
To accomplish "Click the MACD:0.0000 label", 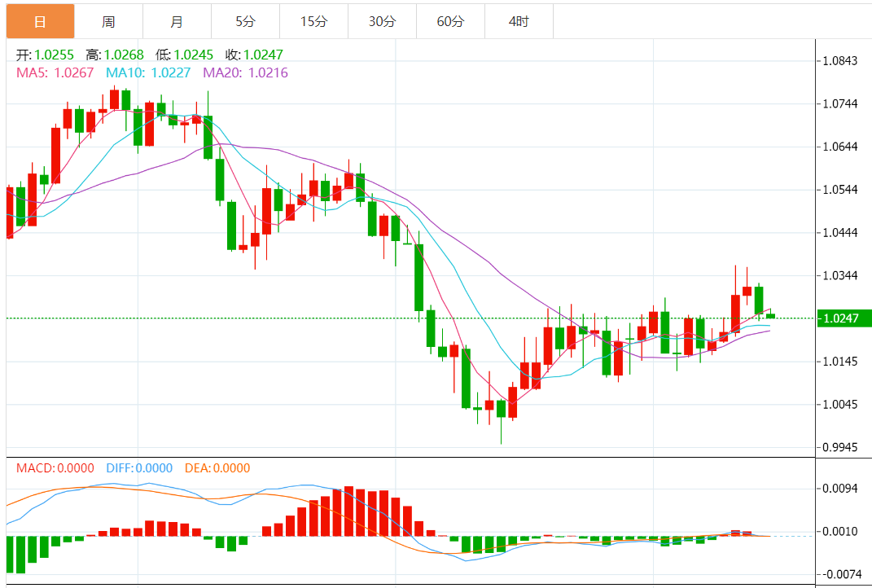I will click(55, 468).
